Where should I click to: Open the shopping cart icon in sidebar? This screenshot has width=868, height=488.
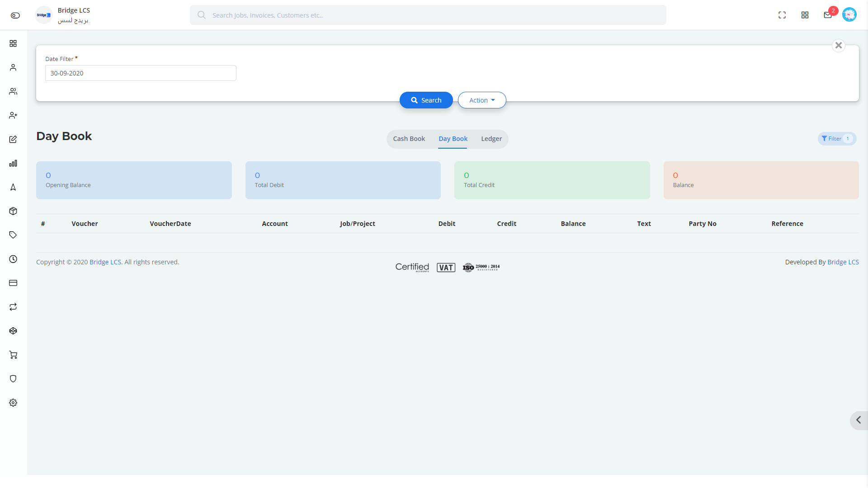pos(13,355)
